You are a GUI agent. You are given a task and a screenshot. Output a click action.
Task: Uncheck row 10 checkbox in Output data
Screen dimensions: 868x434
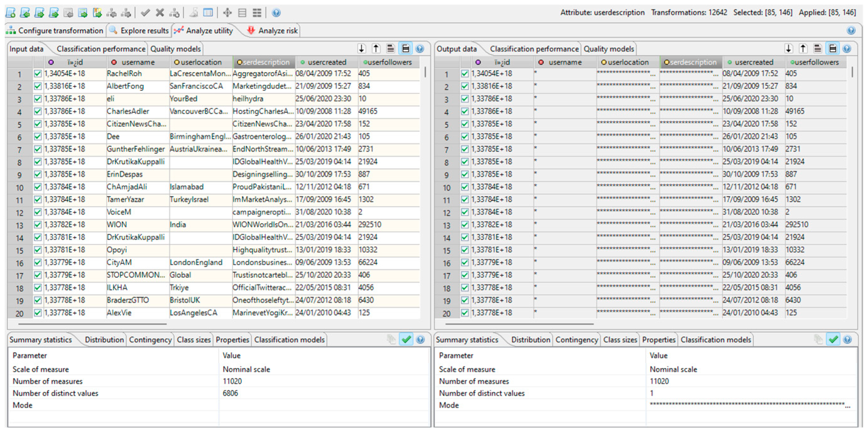(465, 187)
